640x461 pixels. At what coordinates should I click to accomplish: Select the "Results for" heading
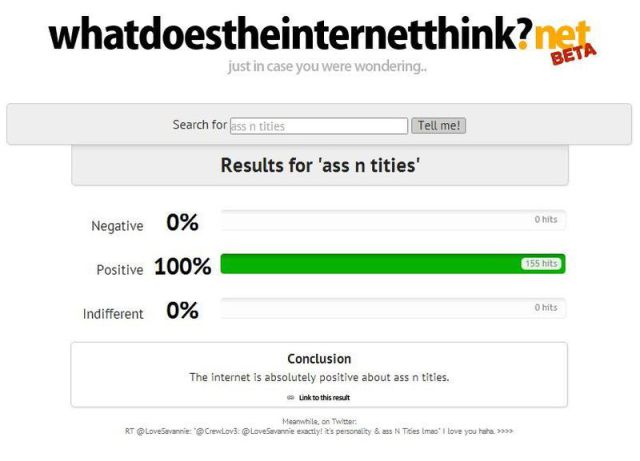pos(319,166)
